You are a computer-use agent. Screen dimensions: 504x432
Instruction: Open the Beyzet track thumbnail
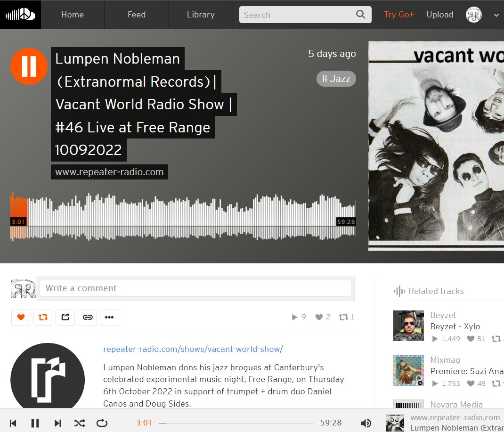(408, 326)
